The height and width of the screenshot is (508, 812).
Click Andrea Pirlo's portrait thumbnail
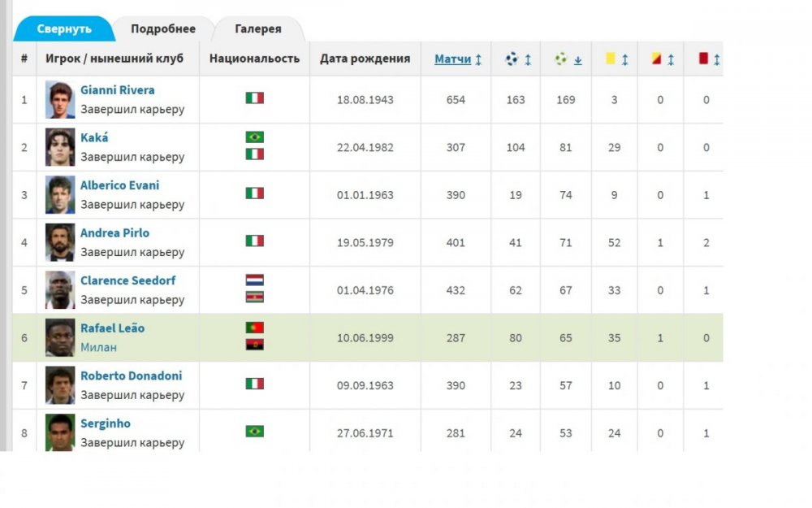pyautogui.click(x=60, y=242)
